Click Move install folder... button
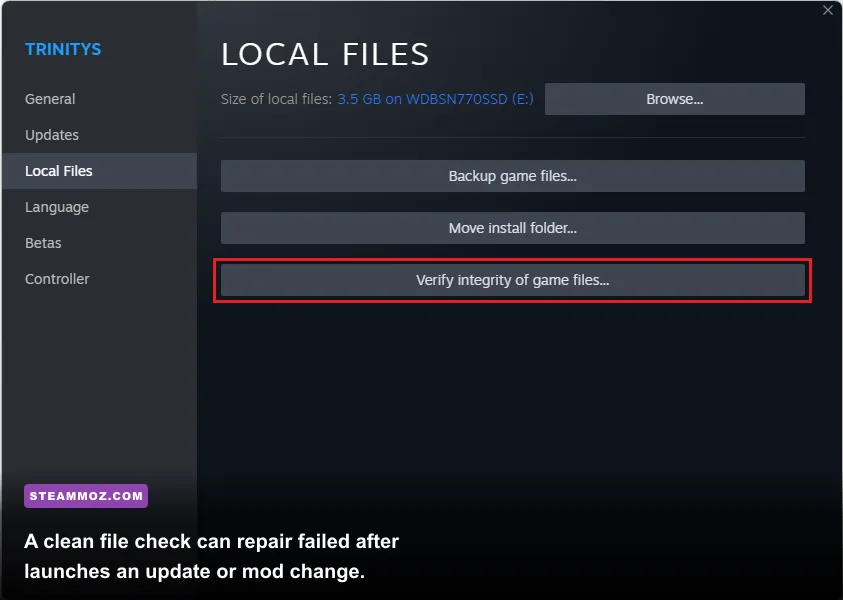843x600 pixels. (x=512, y=228)
